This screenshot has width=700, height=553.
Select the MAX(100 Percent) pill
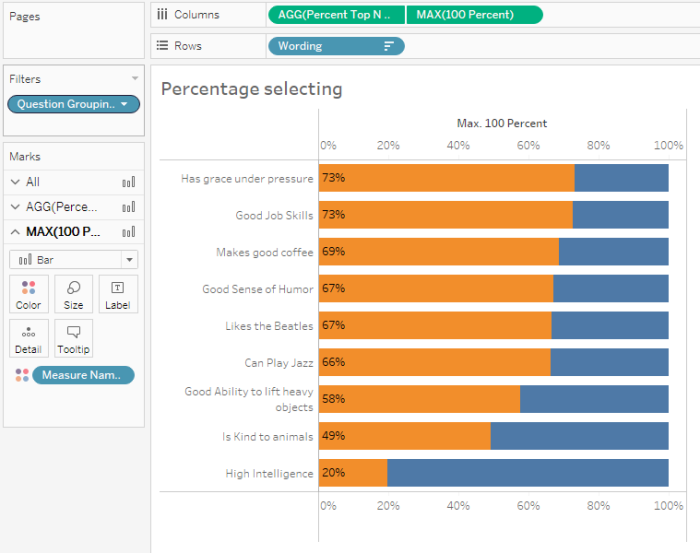click(475, 15)
